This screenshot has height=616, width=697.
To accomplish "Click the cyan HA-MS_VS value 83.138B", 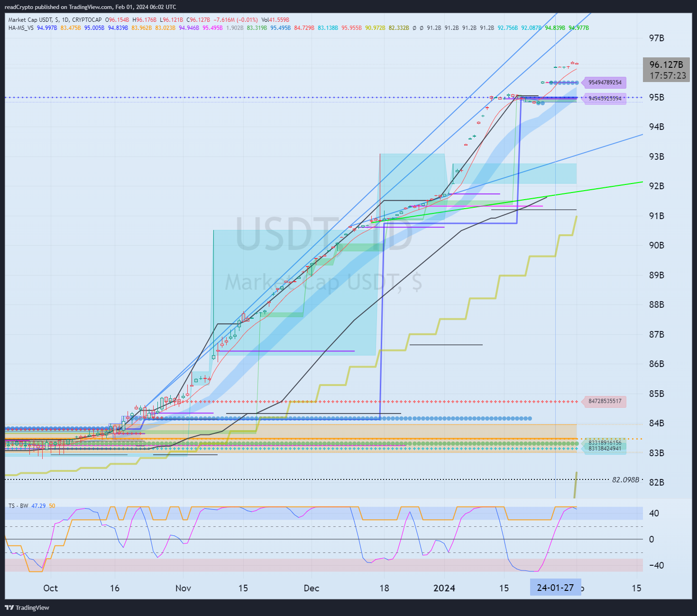I will (x=328, y=28).
